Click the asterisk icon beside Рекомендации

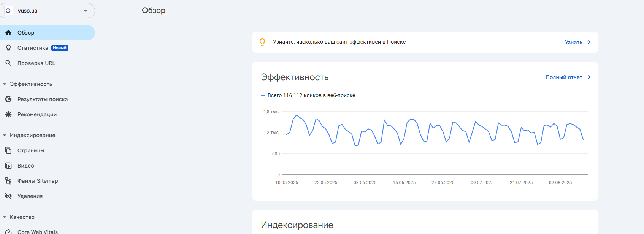(8, 114)
